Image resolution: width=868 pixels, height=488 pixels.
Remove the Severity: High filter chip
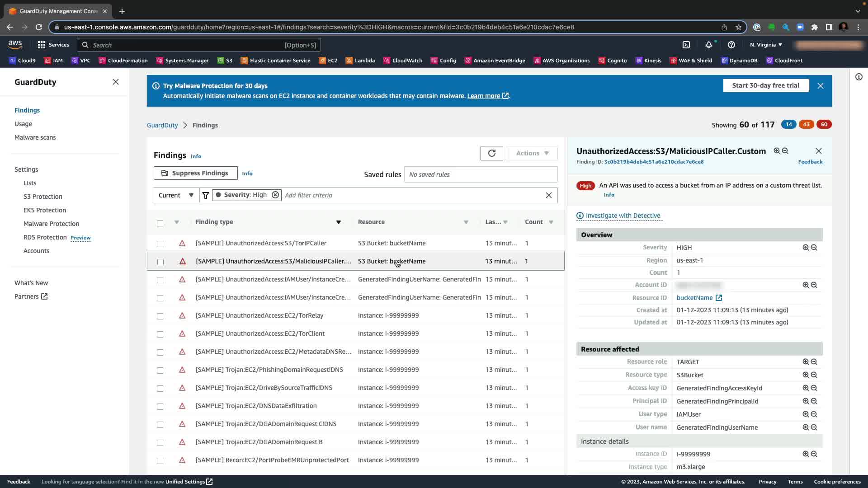pyautogui.click(x=275, y=195)
